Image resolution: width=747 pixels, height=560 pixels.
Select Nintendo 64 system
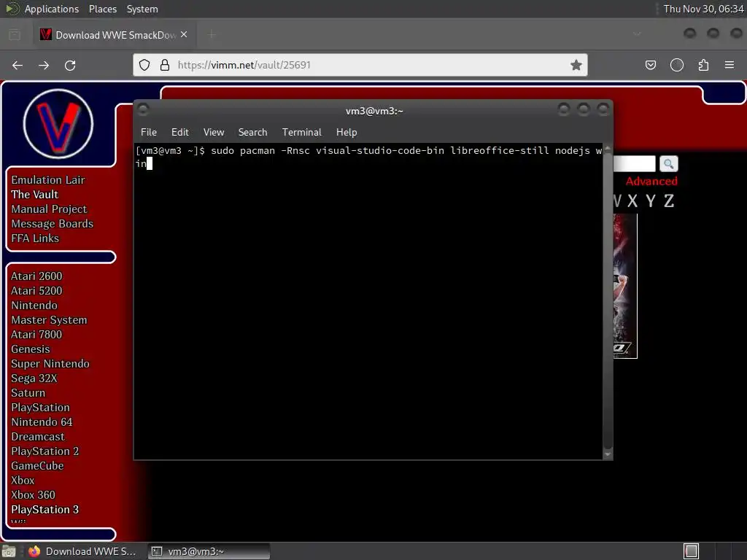tap(42, 422)
